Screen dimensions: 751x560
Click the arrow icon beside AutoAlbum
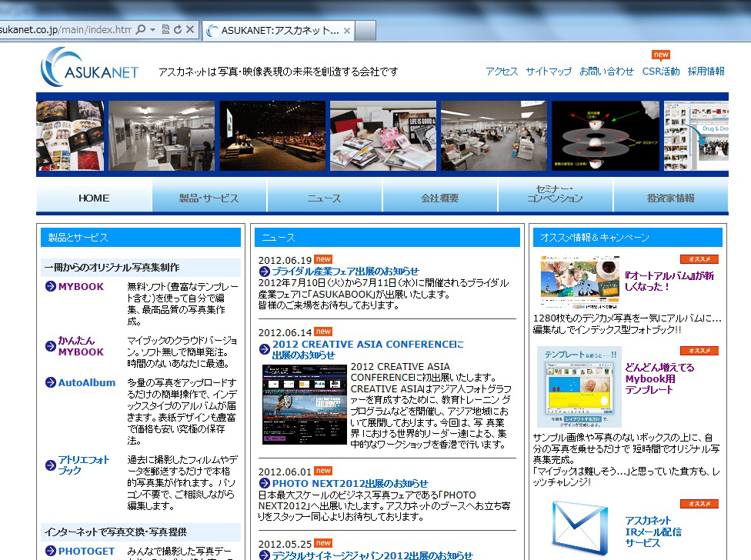(51, 382)
